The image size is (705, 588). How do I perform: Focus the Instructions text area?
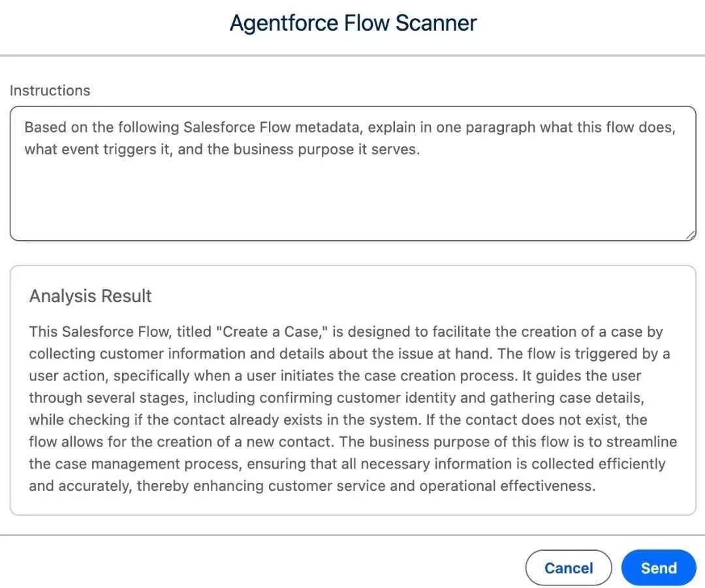(x=352, y=173)
